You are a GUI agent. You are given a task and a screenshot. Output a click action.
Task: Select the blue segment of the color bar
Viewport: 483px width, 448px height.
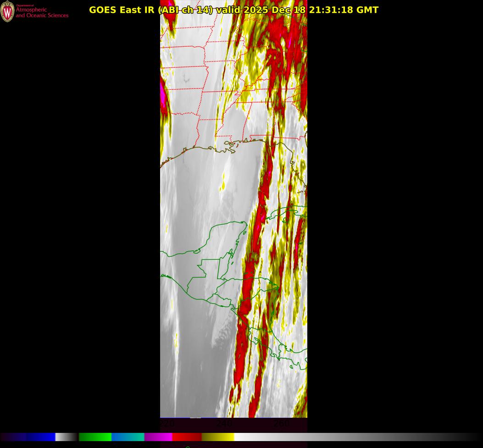(x=40, y=437)
